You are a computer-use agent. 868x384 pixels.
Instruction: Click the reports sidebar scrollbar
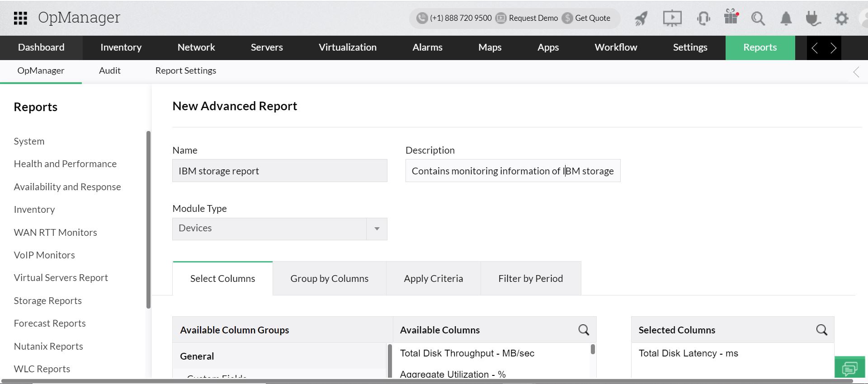148,220
